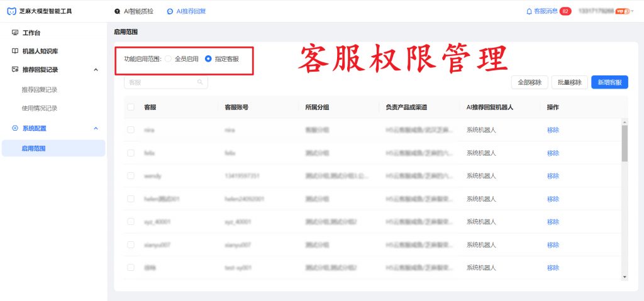Collapse the 系统配置 menu chevron
Screen dimensions: 644x301
coord(96,129)
